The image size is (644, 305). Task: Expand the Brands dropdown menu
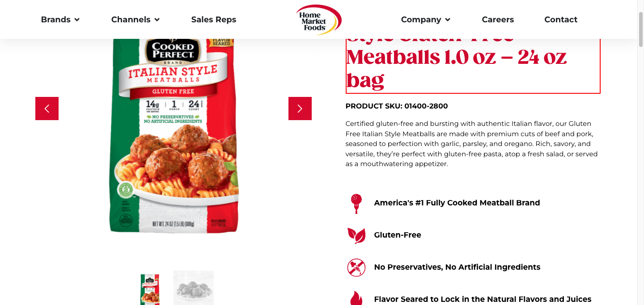click(60, 20)
